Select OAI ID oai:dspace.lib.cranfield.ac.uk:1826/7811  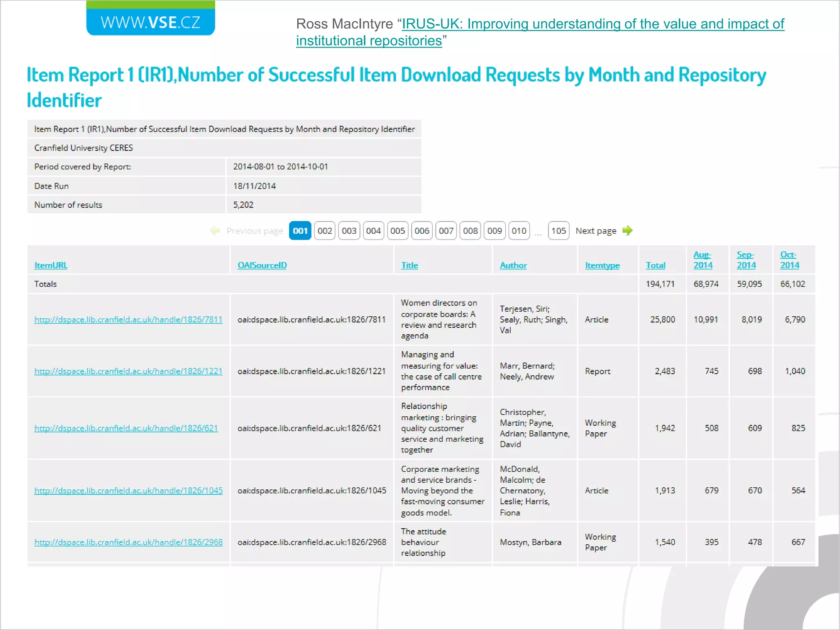click(312, 320)
